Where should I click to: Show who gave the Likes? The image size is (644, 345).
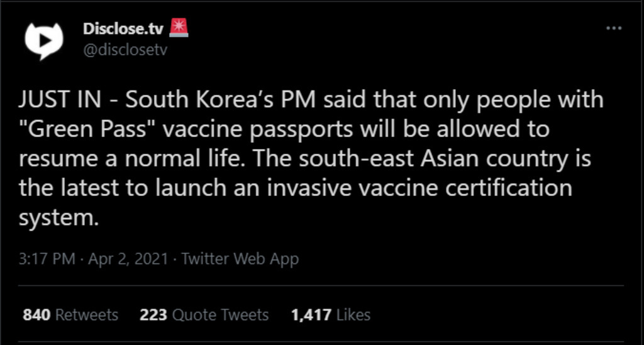[x=353, y=315]
